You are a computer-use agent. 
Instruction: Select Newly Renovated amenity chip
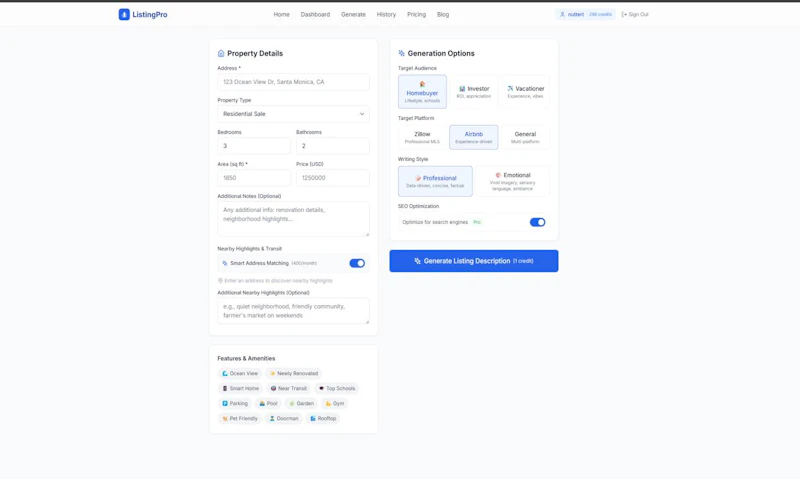pos(293,373)
